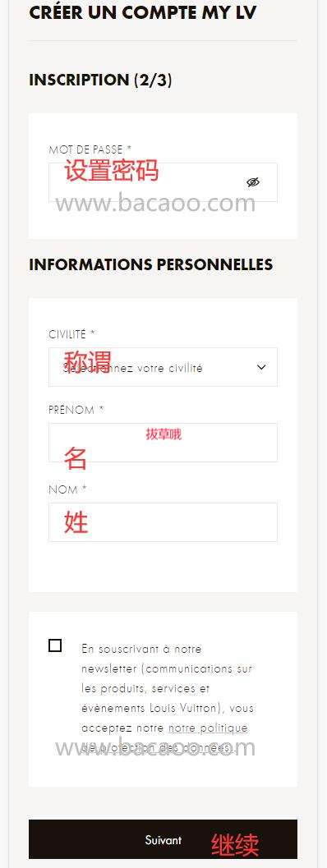Click the red 设置密码 annotation text

(x=112, y=171)
